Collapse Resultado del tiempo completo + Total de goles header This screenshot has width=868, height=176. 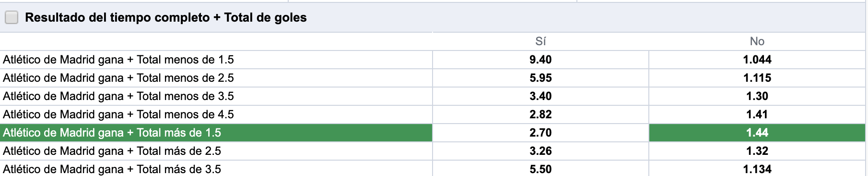434,18
